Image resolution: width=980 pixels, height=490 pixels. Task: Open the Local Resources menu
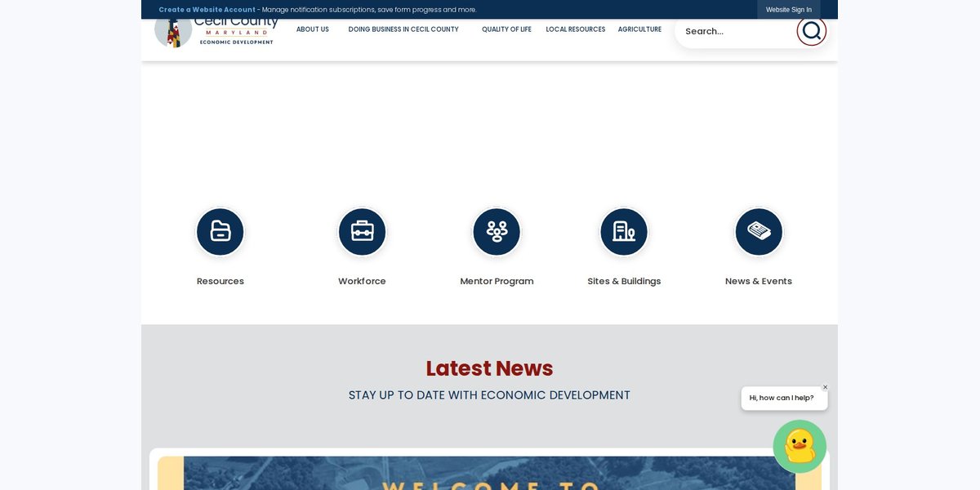point(576,29)
